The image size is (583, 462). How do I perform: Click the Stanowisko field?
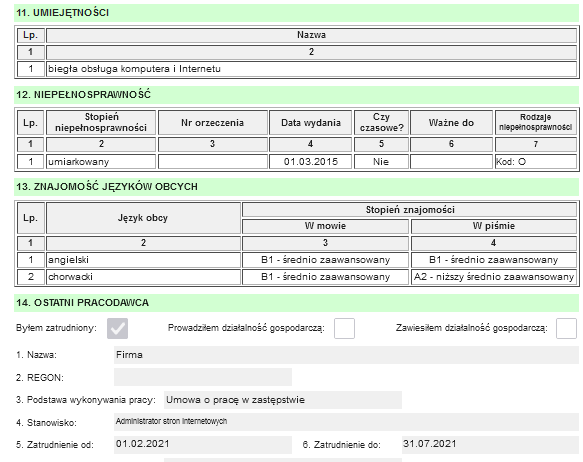[346, 422]
